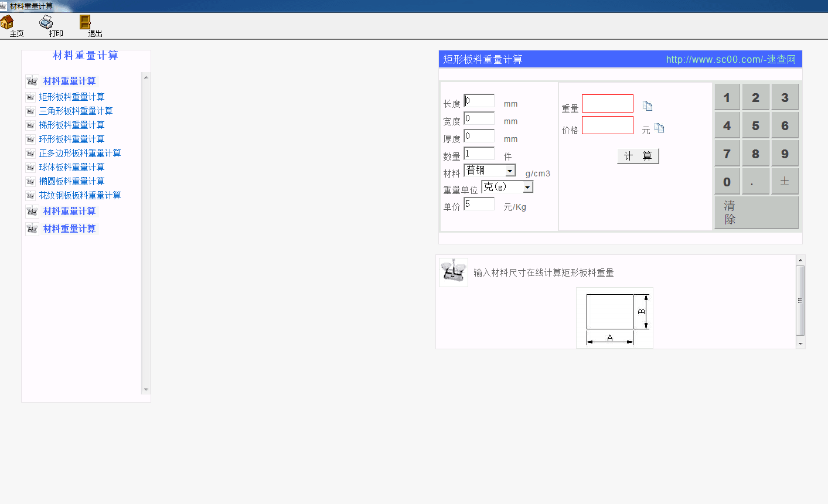Open 花纹钢板板料重量计算 from the list
The image size is (828, 504).
coord(80,195)
